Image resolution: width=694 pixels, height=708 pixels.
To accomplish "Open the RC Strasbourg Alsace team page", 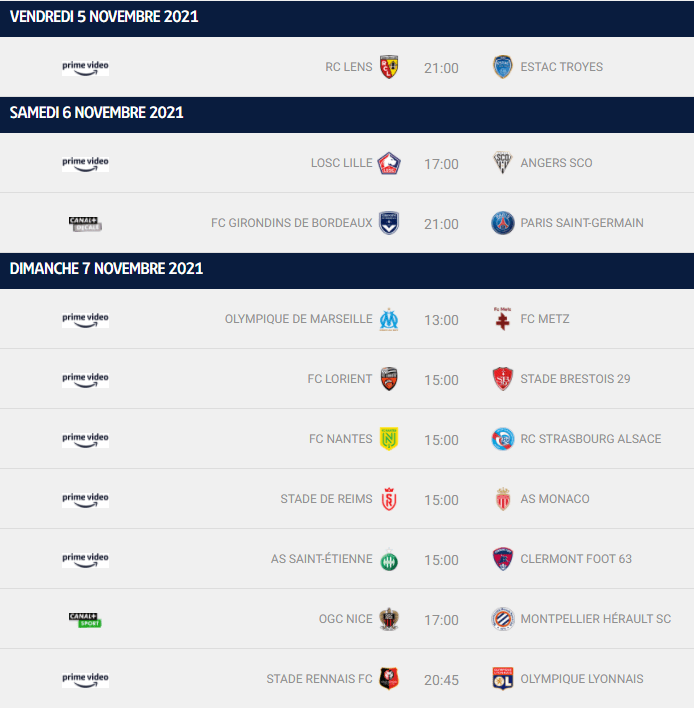I will 591,439.
